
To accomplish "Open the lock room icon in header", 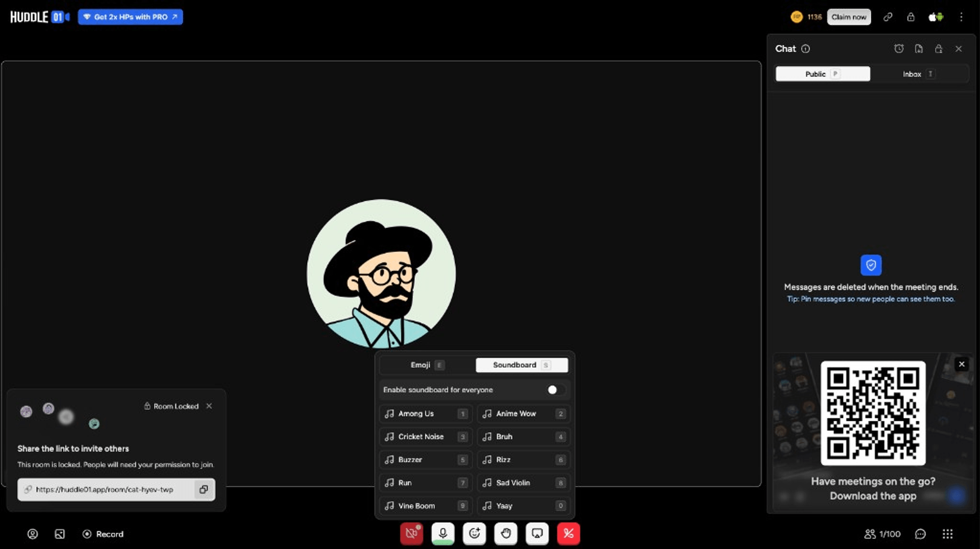I will [x=911, y=17].
